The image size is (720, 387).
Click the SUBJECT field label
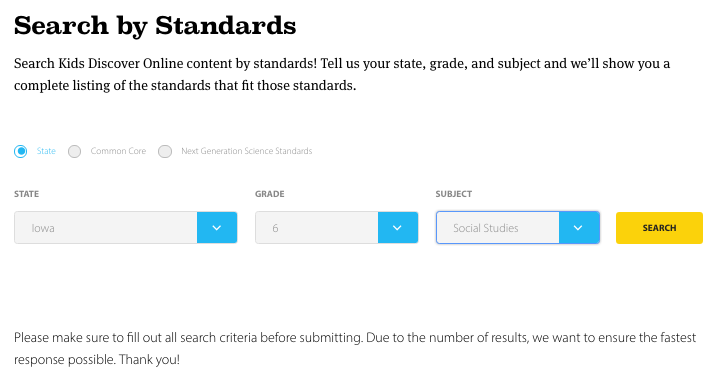point(454,194)
